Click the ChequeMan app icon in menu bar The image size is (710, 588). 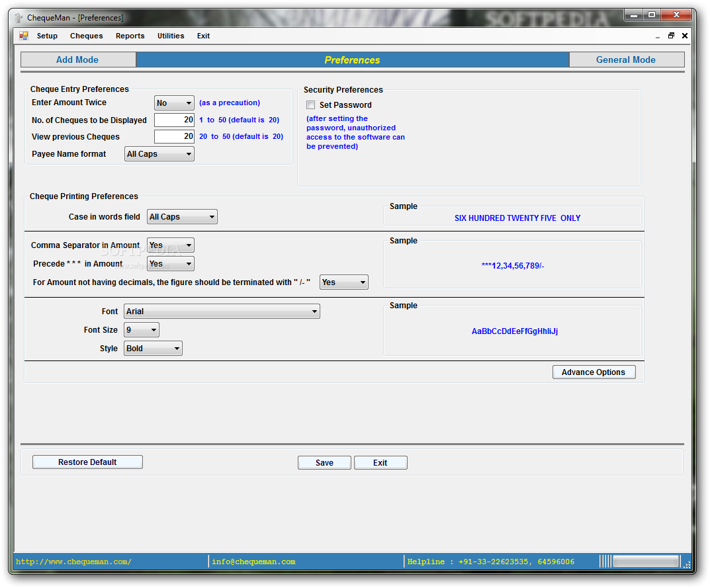(x=24, y=36)
